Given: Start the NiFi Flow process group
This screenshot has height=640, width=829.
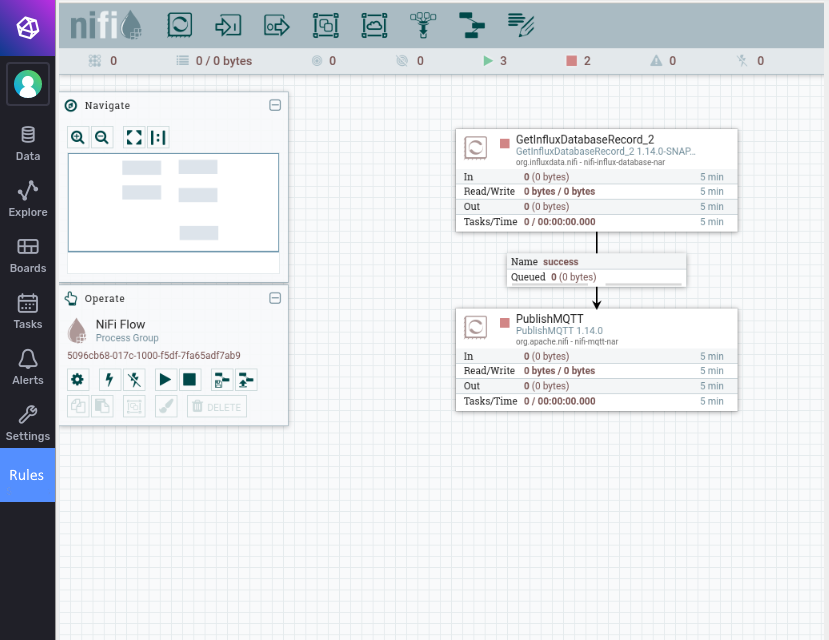Looking at the screenshot, I should pyautogui.click(x=165, y=379).
